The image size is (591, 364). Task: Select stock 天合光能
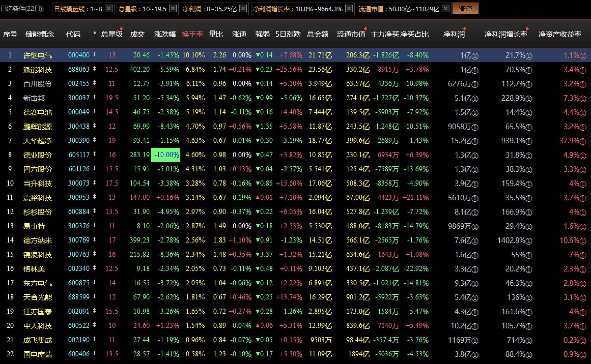(38, 297)
